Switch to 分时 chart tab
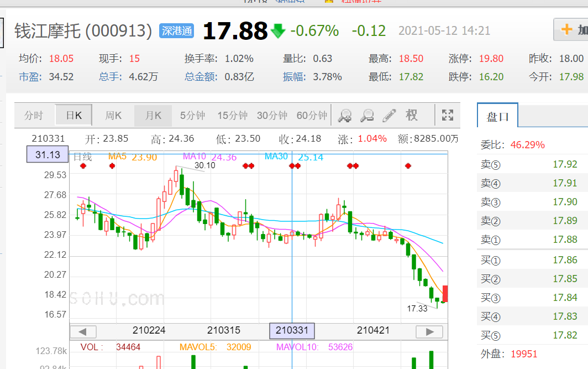This screenshot has height=369, width=588. [34, 115]
